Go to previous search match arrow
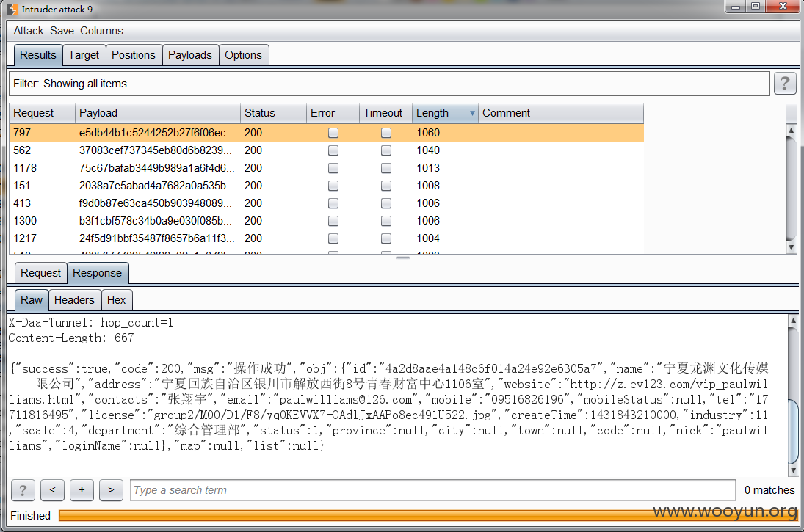This screenshot has height=532, width=804. tap(52, 490)
